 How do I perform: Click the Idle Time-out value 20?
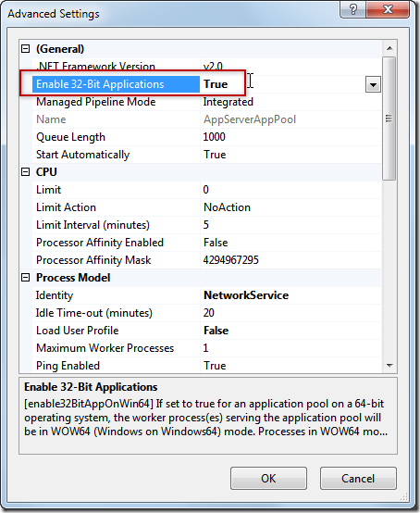(209, 313)
